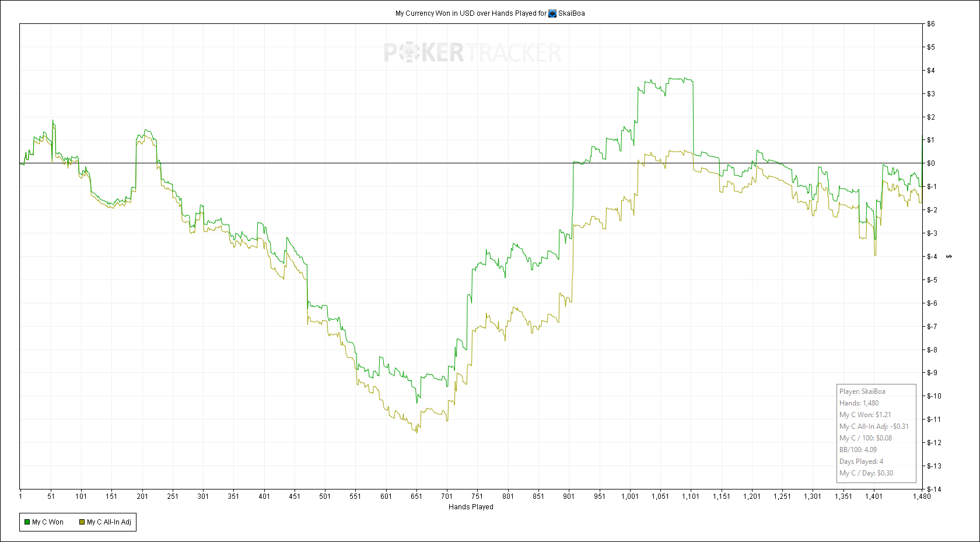Click the green My C Won legend swatch

tap(27, 522)
